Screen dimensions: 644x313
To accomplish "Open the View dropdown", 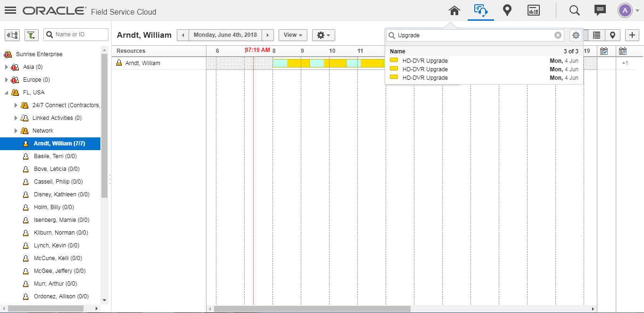I will 293,35.
